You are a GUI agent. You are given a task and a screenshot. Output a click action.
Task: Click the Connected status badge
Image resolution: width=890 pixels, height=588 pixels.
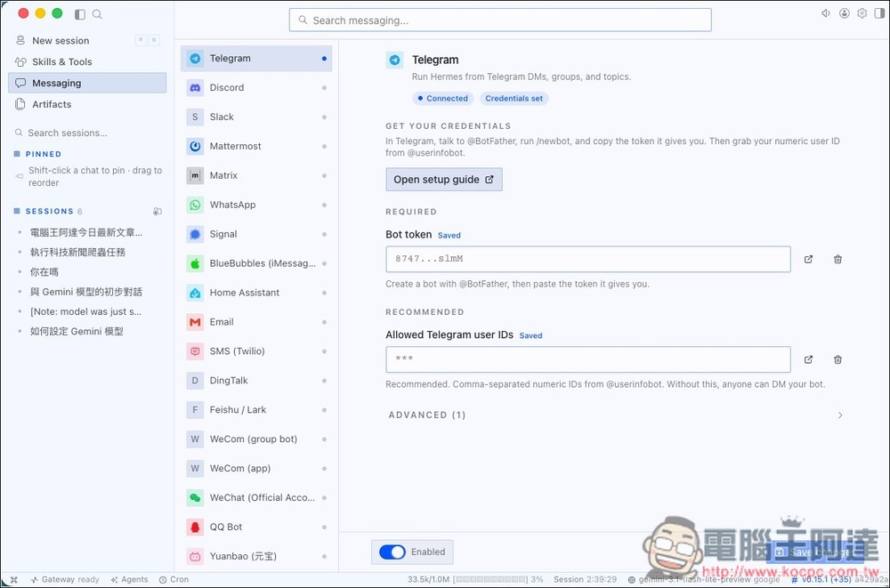[x=442, y=98]
